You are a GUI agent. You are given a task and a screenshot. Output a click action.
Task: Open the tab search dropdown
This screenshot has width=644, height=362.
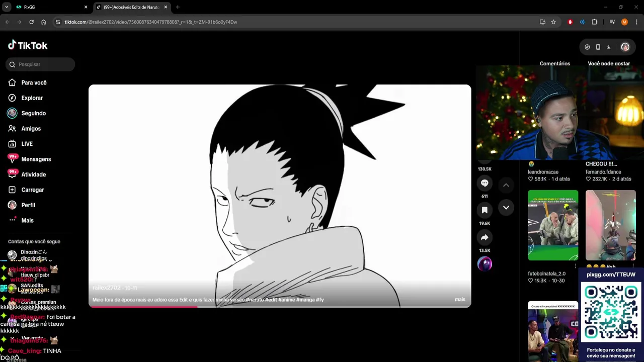[x=7, y=7]
